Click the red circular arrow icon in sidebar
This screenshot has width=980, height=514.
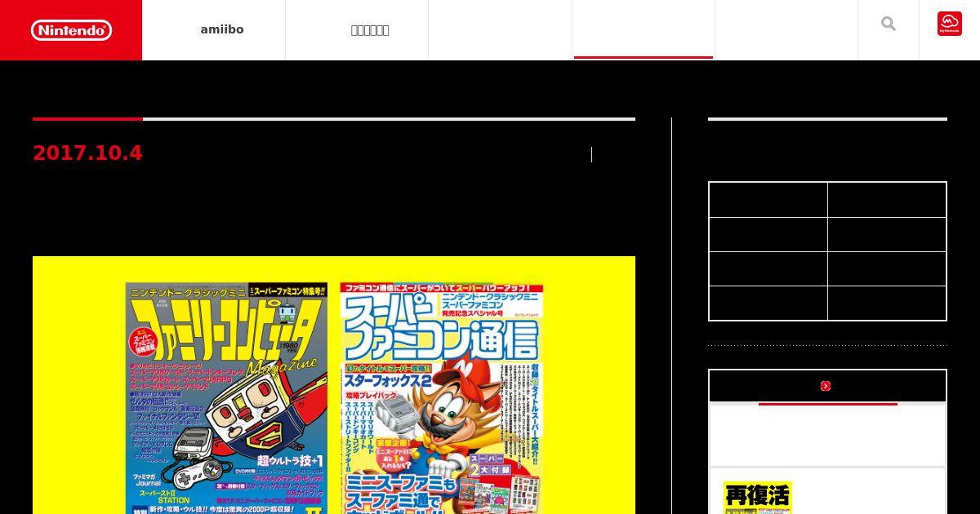click(826, 386)
